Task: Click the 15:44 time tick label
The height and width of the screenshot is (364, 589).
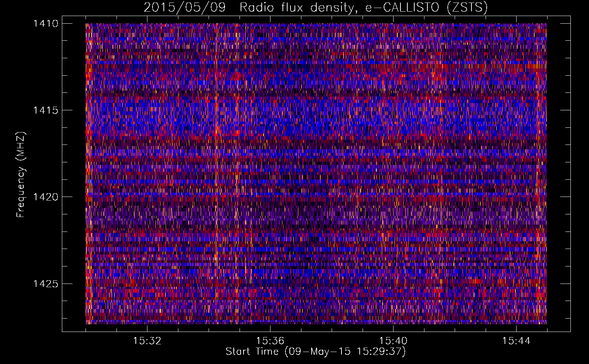Action: 516,341
